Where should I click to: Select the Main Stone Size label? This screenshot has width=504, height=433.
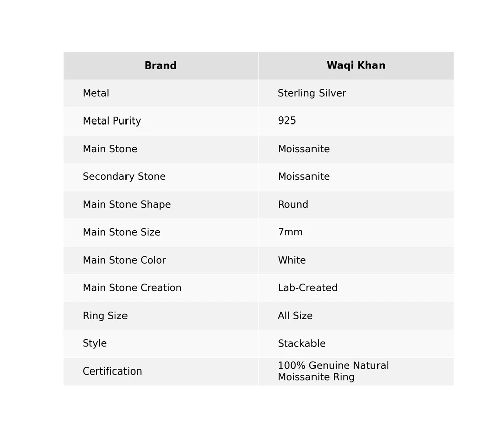point(121,232)
